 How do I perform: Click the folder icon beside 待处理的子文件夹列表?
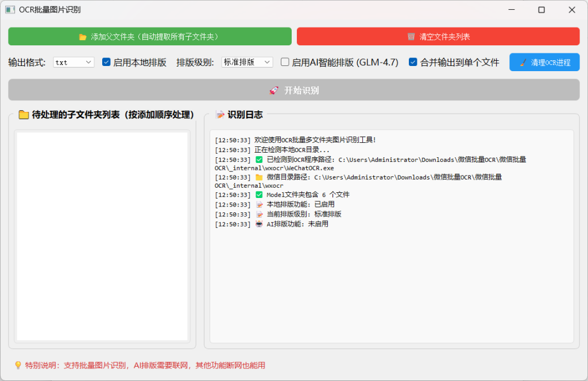click(24, 115)
